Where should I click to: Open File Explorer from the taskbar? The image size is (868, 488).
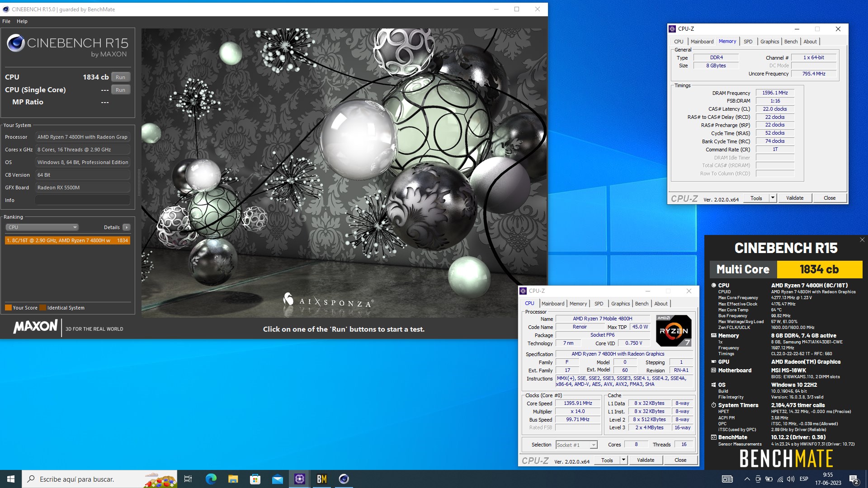pyautogui.click(x=233, y=479)
